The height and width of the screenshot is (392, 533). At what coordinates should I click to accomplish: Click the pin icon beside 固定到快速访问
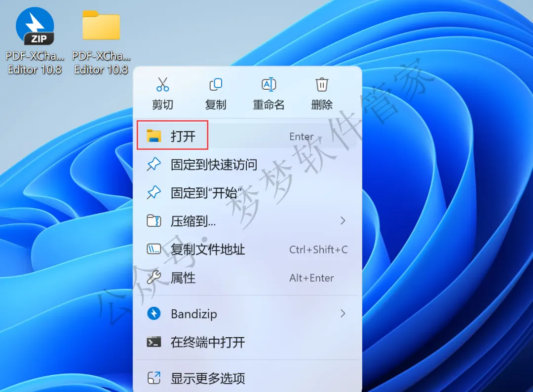coord(153,164)
